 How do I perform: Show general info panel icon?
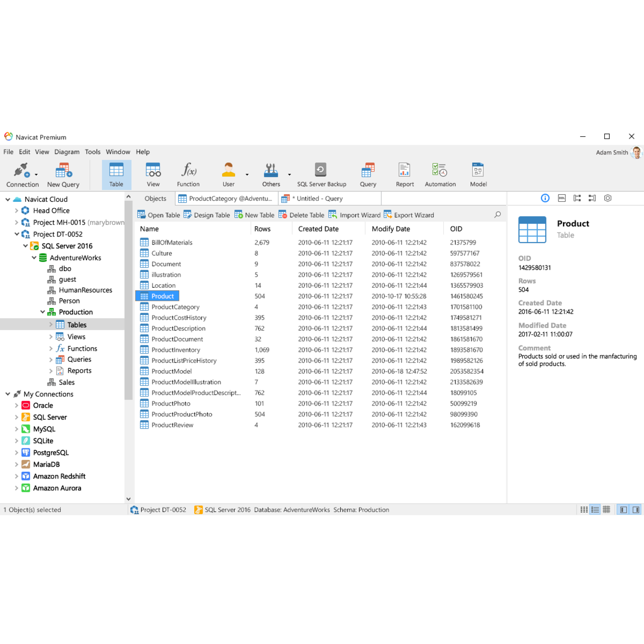[545, 198]
